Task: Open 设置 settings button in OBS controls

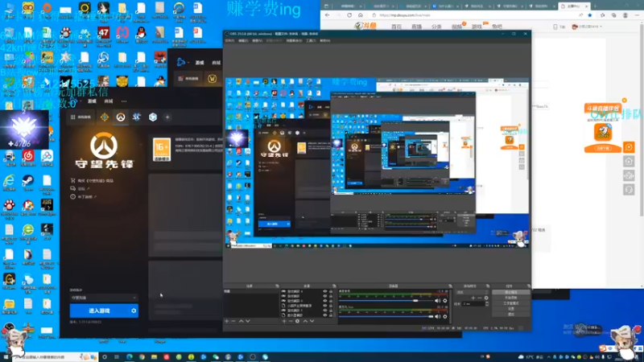Action: pyautogui.click(x=511, y=309)
